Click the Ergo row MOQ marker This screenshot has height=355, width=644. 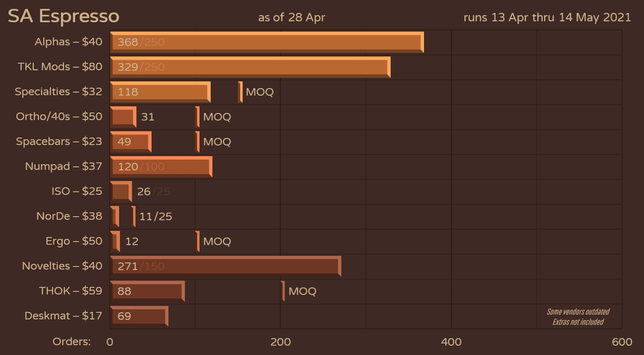point(197,242)
